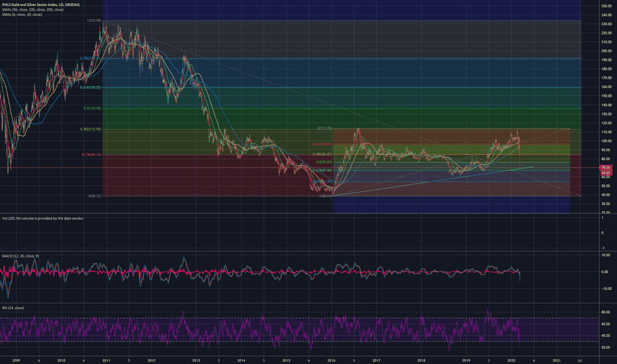Click 150.00 on the price axis
Viewport: 617px width, 364px height.
(606, 96)
